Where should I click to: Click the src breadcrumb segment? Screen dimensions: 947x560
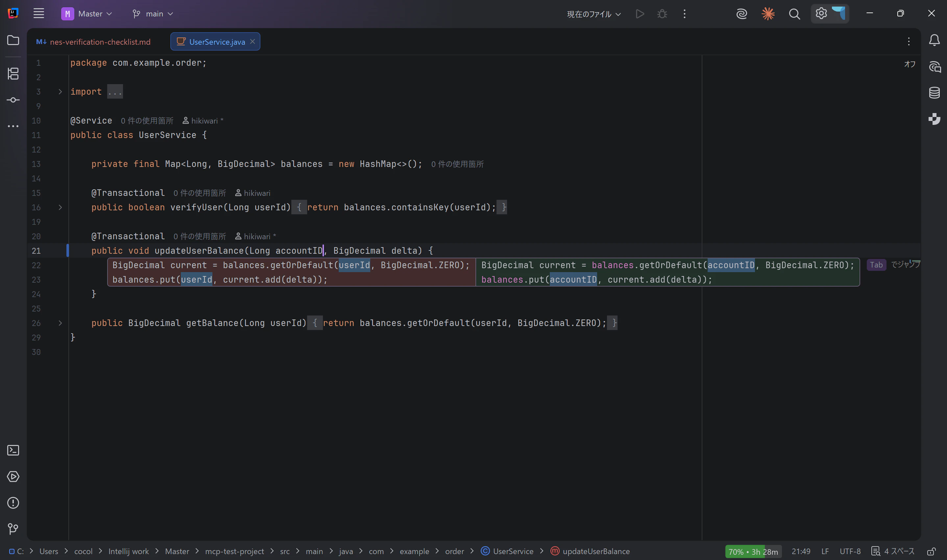pos(285,551)
